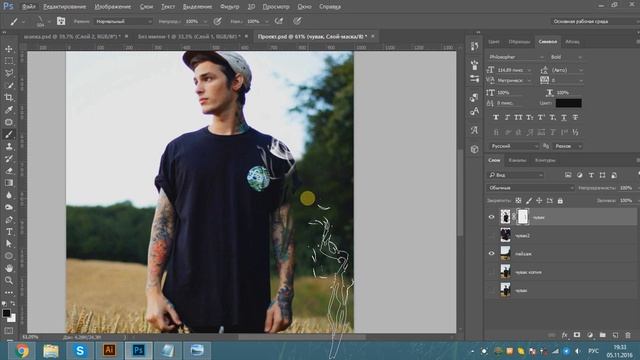This screenshot has height=360, width=640.
Task: Filter layers by pixel layers icon
Action: tap(568, 175)
